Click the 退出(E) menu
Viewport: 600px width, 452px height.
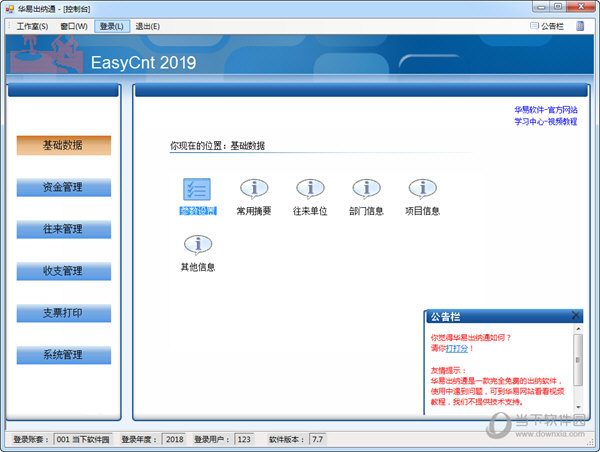pyautogui.click(x=148, y=26)
